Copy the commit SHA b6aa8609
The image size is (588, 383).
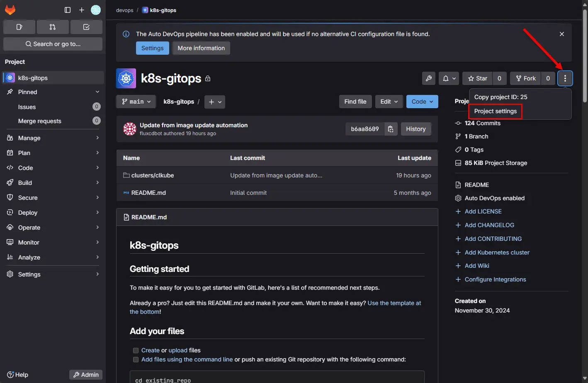(x=391, y=129)
